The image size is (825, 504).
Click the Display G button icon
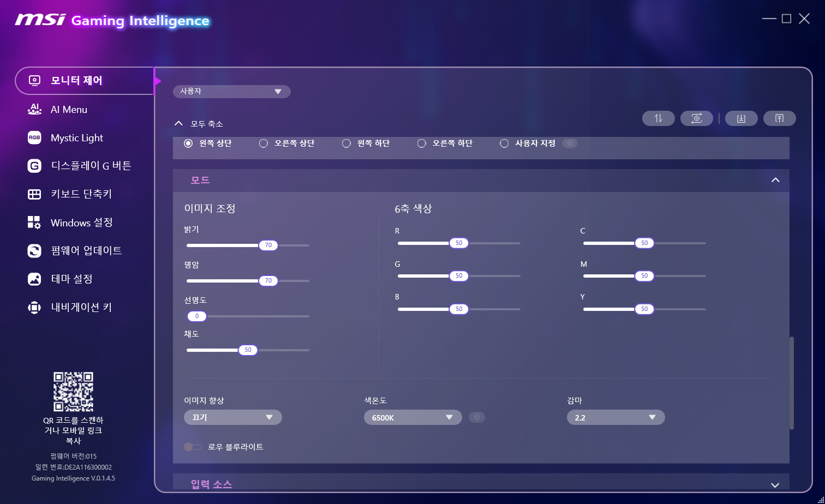coord(34,166)
